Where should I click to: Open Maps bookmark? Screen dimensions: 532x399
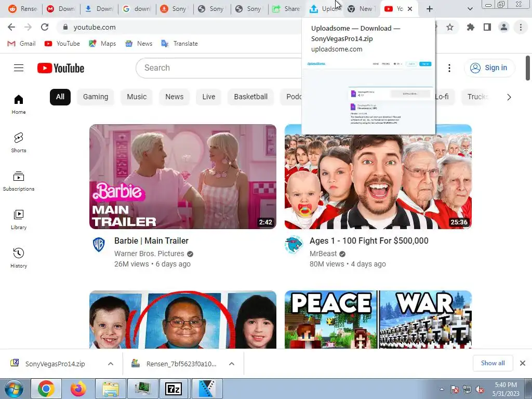coord(102,44)
